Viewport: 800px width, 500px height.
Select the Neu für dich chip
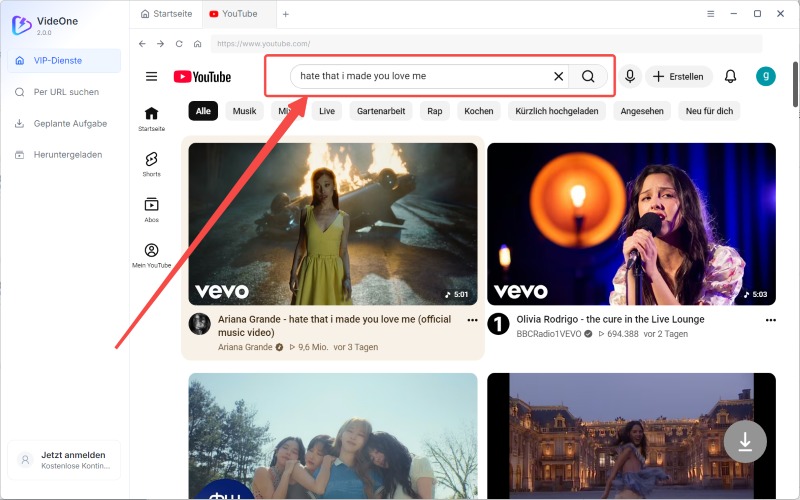pos(709,111)
